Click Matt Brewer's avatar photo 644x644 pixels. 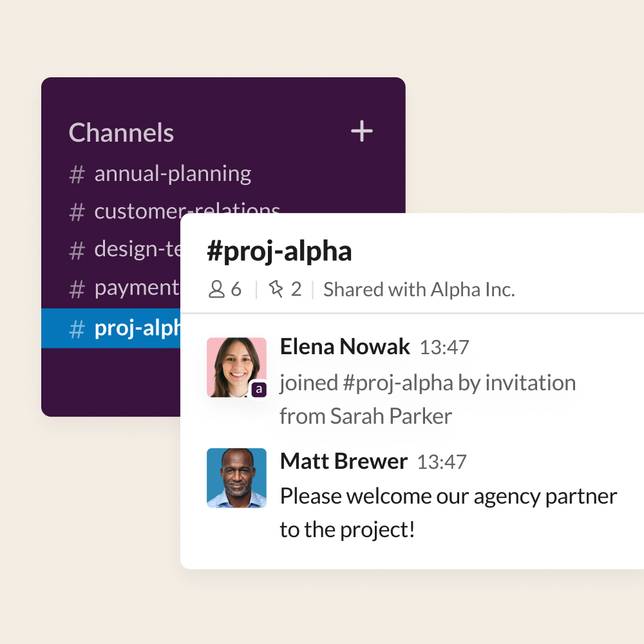pyautogui.click(x=236, y=478)
